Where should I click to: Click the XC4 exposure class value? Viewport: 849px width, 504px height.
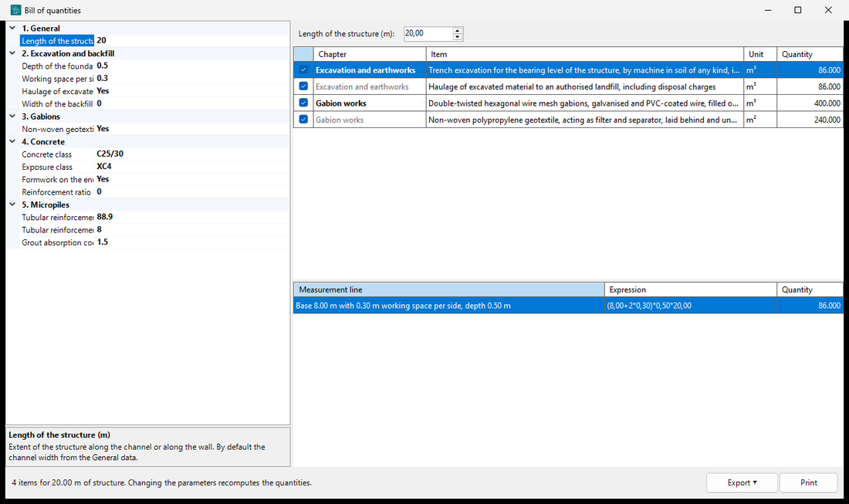[104, 166]
